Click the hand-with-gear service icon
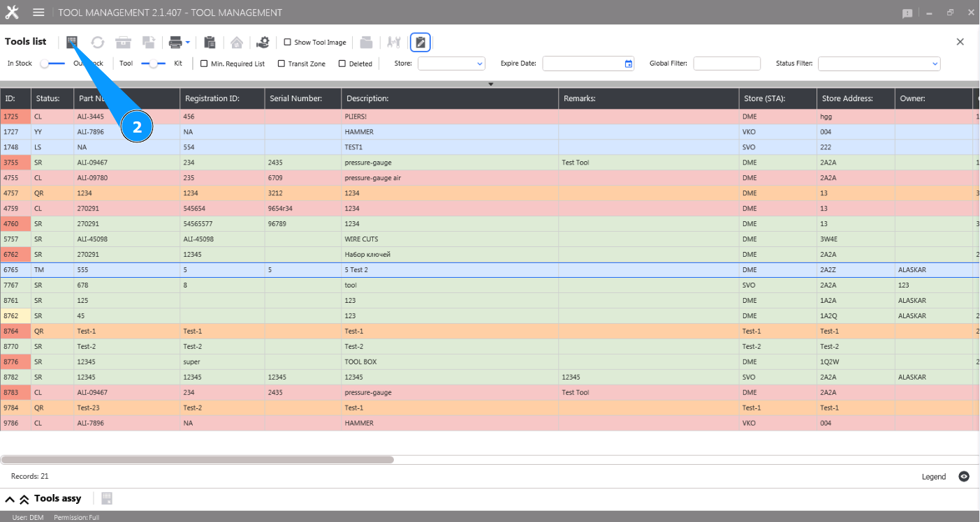980x522 pixels. (263, 43)
